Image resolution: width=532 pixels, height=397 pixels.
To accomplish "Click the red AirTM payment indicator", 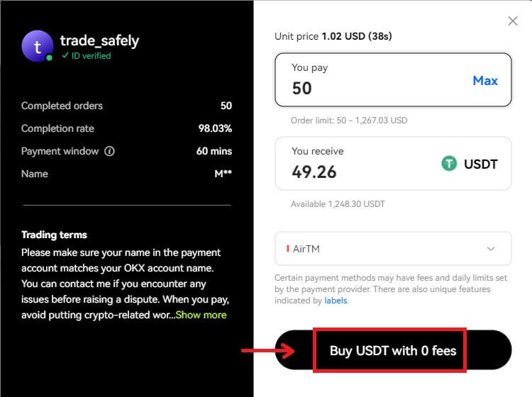I will click(288, 249).
